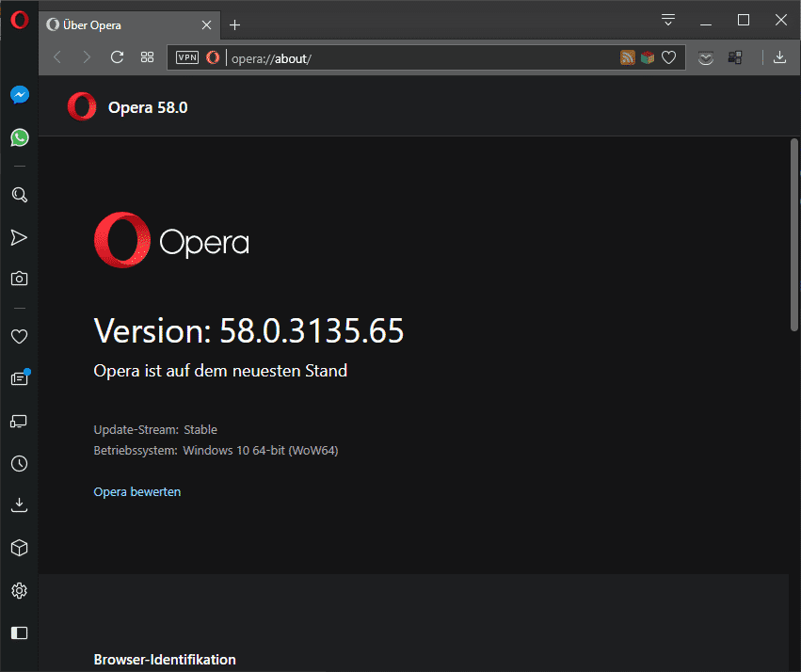Go forward with the forward arrow

[x=87, y=57]
